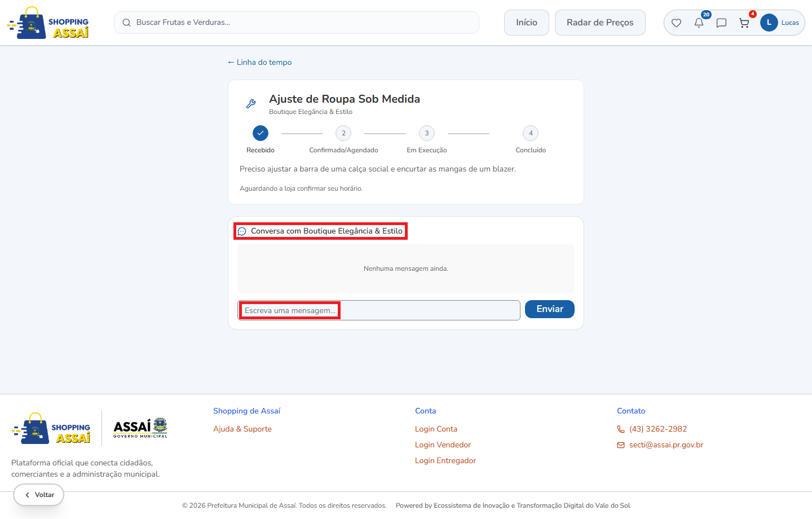Click step 3 Em Execução circle

click(x=427, y=133)
